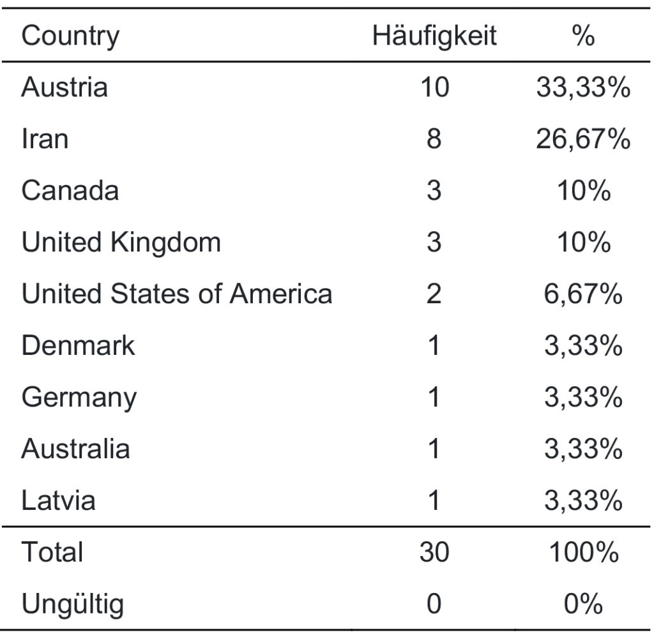Select the United States of America cell
This screenshot has height=644, width=654.
(177, 294)
